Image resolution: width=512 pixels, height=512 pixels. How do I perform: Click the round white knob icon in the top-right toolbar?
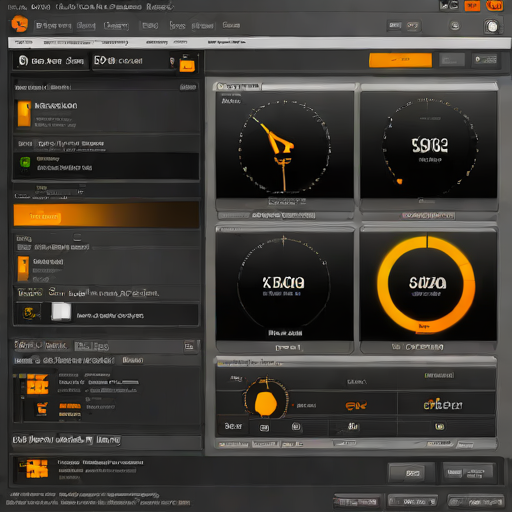point(492,26)
